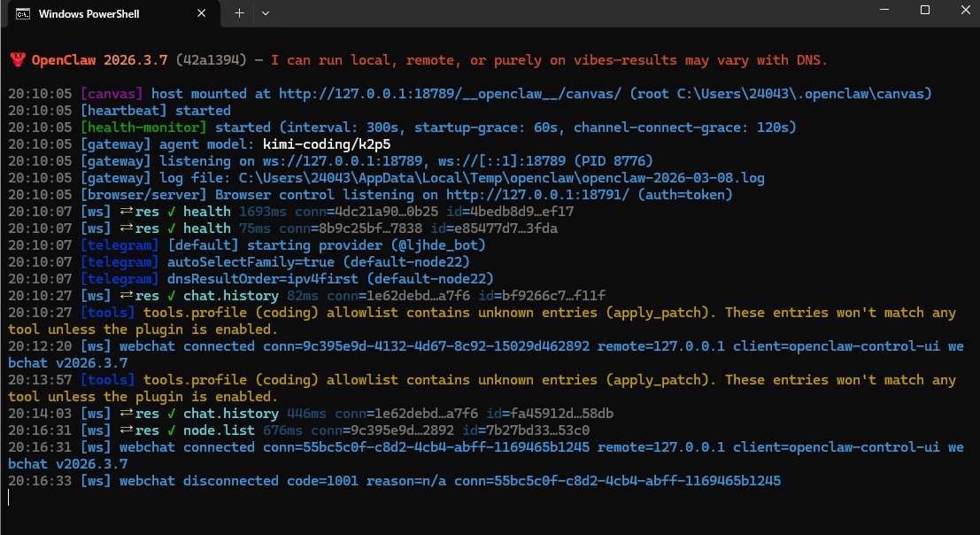Viewport: 980px width, 535px height.
Task: Click the [browser/server] log tag
Action: click(x=143, y=195)
